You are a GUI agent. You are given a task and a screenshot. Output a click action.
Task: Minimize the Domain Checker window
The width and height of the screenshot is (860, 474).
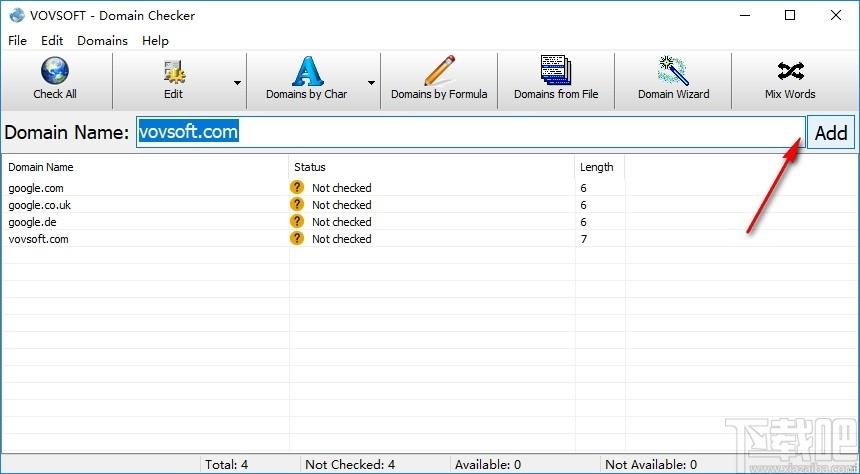click(x=744, y=15)
